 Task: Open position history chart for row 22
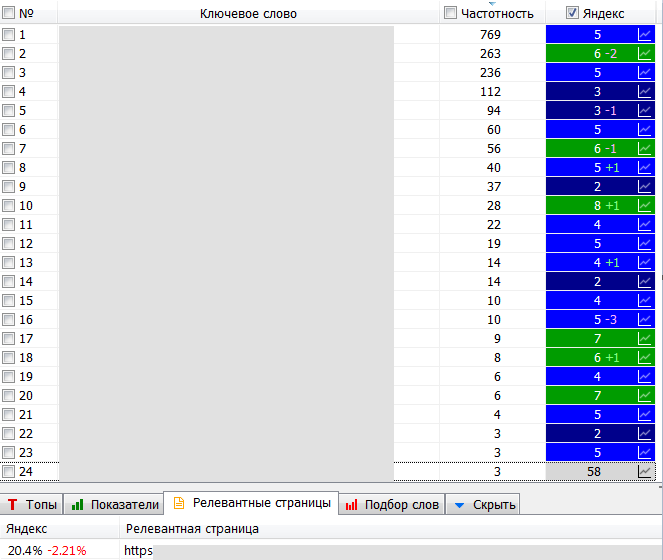tap(644, 434)
